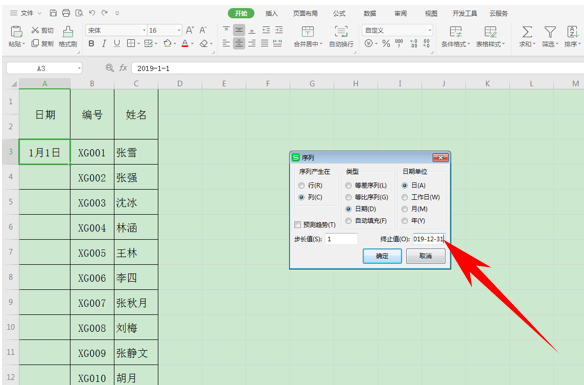Viewport: 584px width, 385px height.
Task: Switch to the Page Layout (页面布局) tab
Action: (305, 13)
